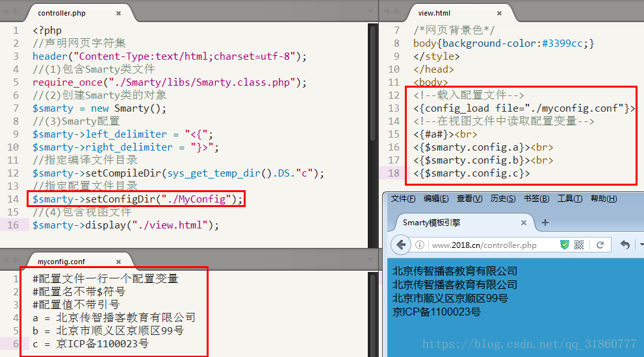The width and height of the screenshot is (644, 357).
Task: Click the "a = 北京传智播客教育有限公司" config line
Action: (114, 317)
